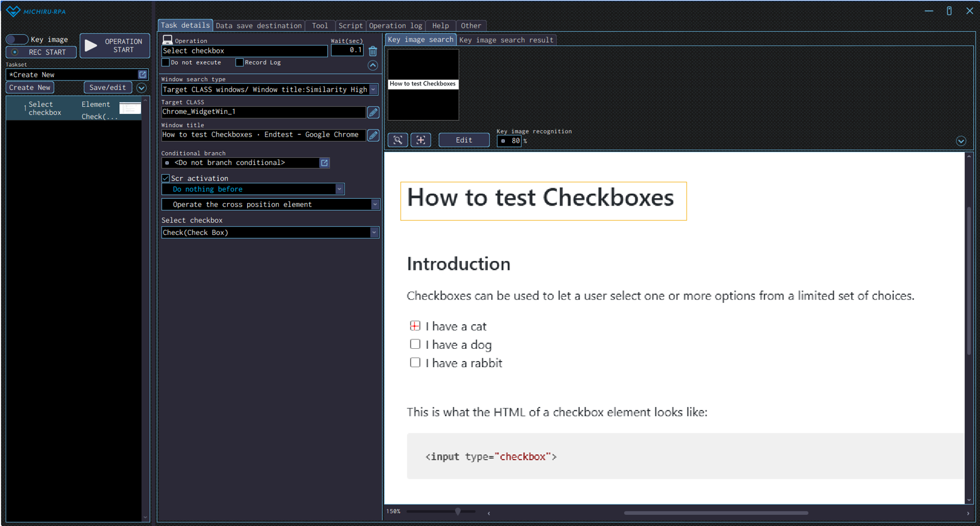980x526 pixels.
Task: Click the crosshair capture icon beside Edit
Action: tap(421, 140)
